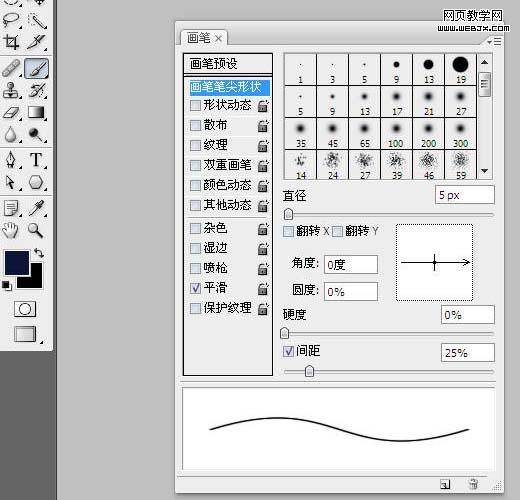Uncheck the 平滑 checkbox

tap(195, 288)
